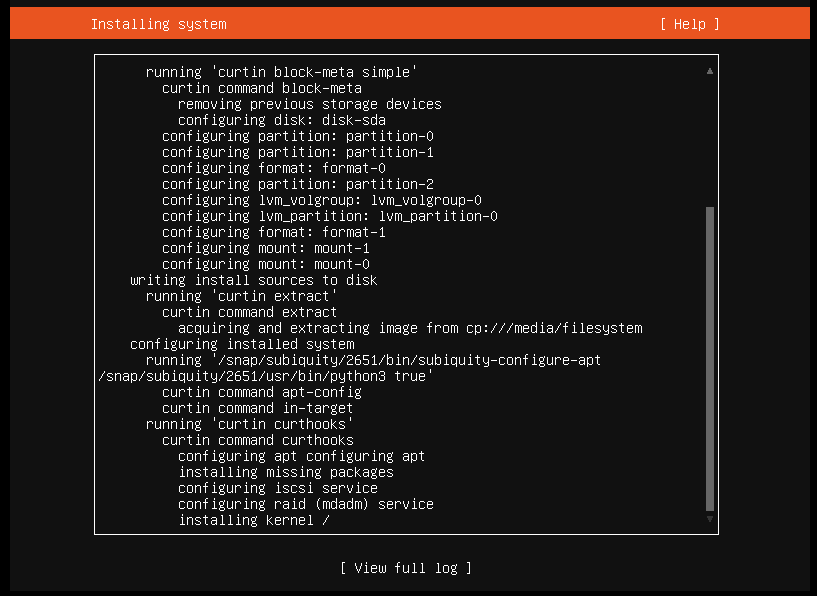Viewport: 817px width, 596px height.
Task: Open the Help menu in header
Action: (x=689, y=24)
